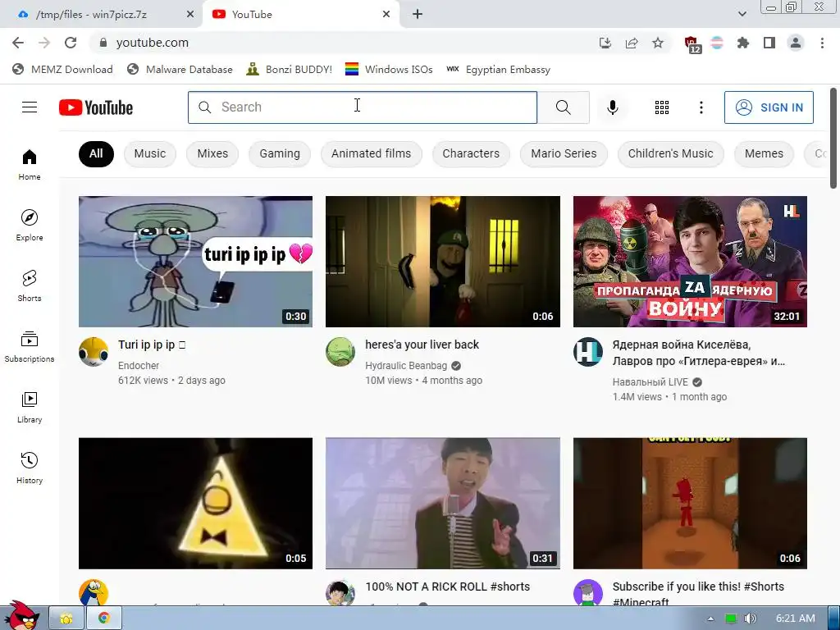Show hidden system tray icons
This screenshot has width=840, height=630.
click(x=710, y=619)
